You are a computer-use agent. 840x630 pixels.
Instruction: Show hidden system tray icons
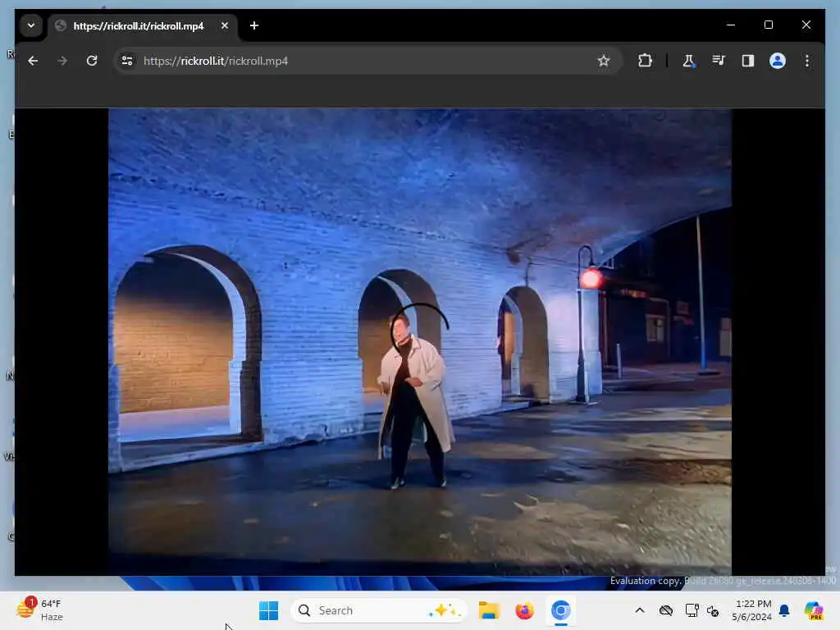coord(640,610)
